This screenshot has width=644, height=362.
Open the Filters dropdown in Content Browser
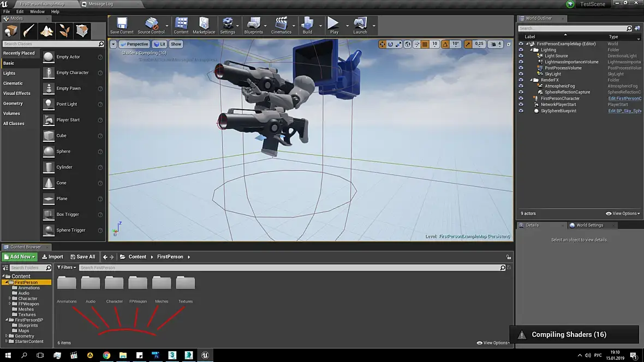pos(67,268)
